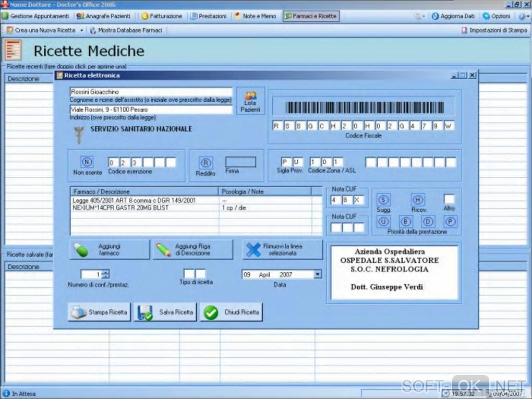Check the Altro checkbox
532x399 pixels.
point(449,199)
